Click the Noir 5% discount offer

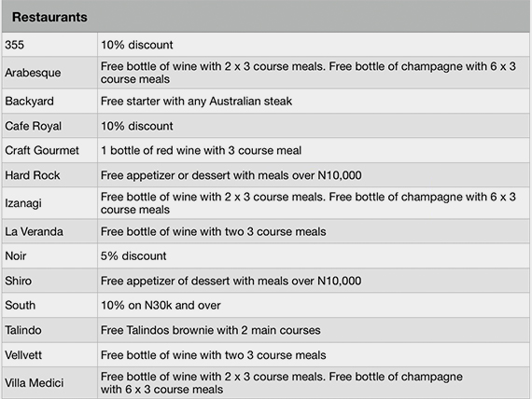tap(133, 256)
